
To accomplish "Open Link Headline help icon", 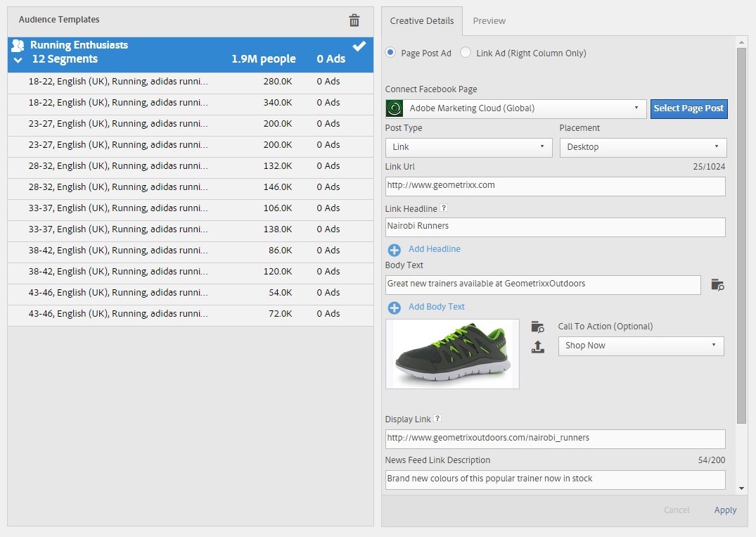I will pyautogui.click(x=444, y=208).
